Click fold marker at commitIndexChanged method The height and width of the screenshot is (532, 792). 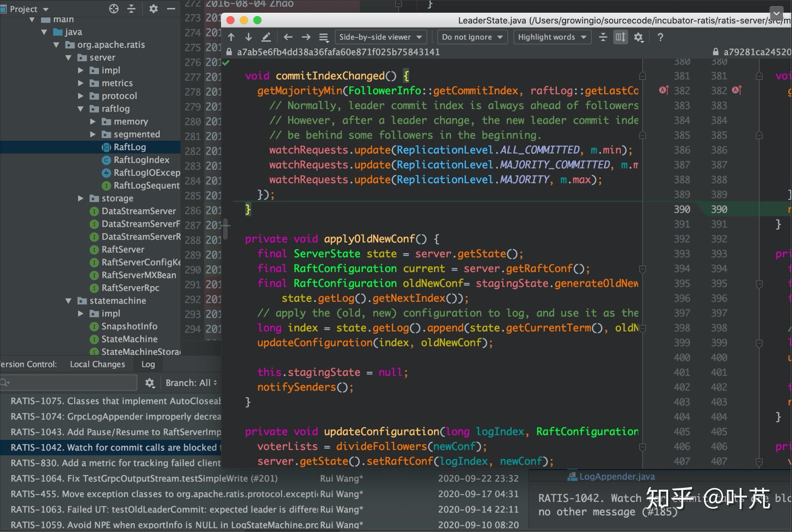pos(643,76)
